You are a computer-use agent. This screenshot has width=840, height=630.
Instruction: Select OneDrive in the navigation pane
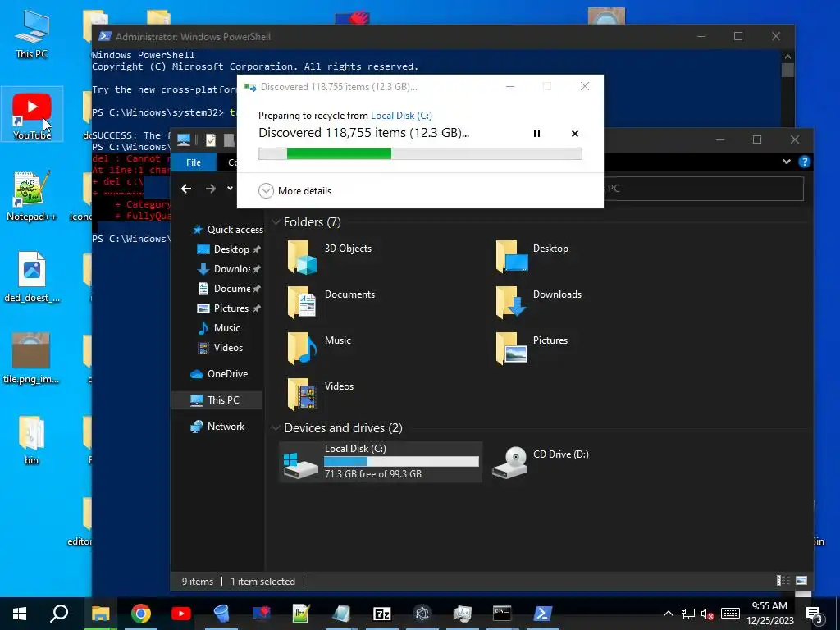[x=219, y=374]
